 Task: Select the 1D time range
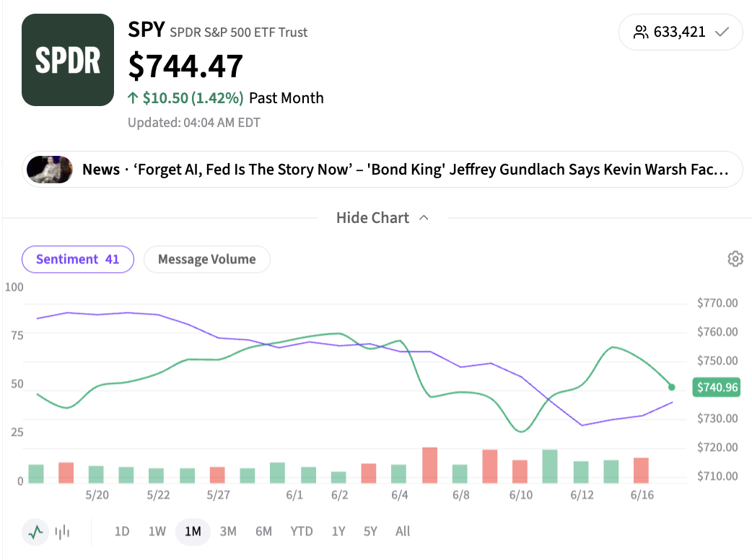click(122, 532)
